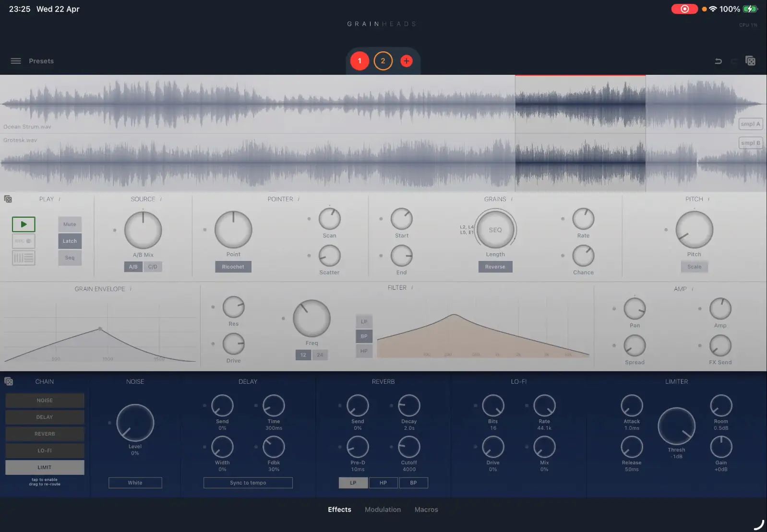Enable LO-FI in the effects chain
Screen dimensions: 767x532
point(45,451)
